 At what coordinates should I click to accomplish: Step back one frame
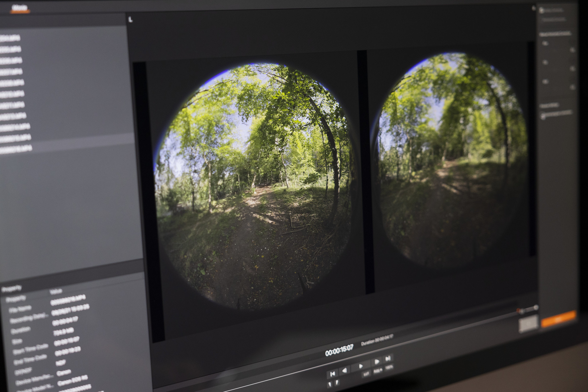tap(345, 370)
